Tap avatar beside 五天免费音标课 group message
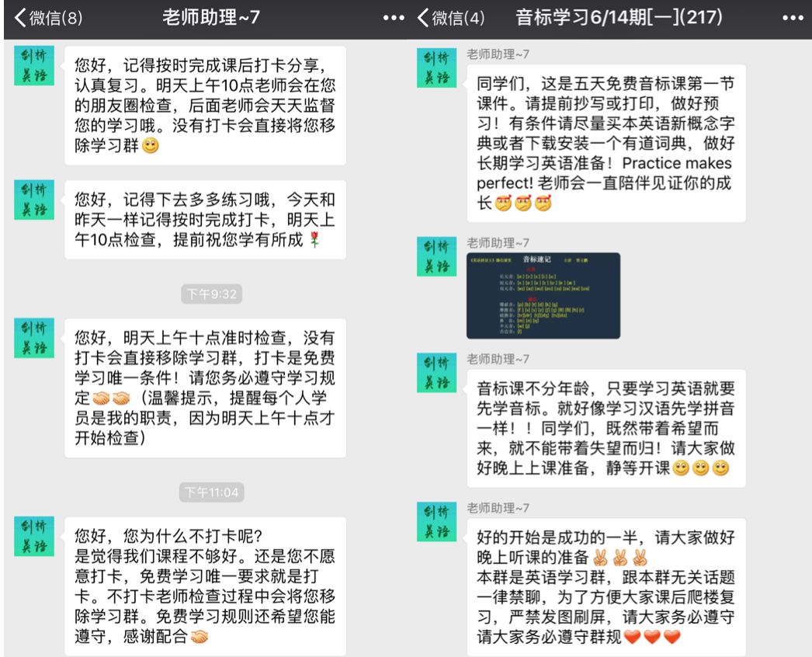Viewport: 812px width, 657px height. coord(437,68)
